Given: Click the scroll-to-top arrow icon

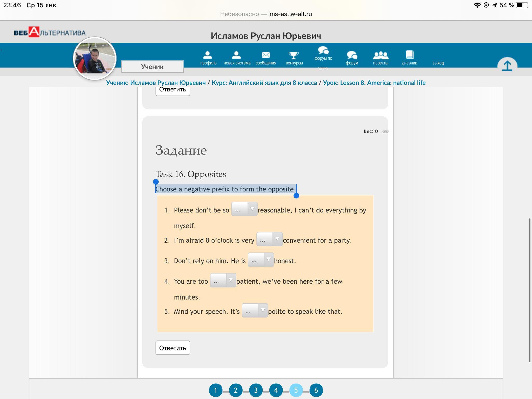Looking at the screenshot, I should (507, 65).
